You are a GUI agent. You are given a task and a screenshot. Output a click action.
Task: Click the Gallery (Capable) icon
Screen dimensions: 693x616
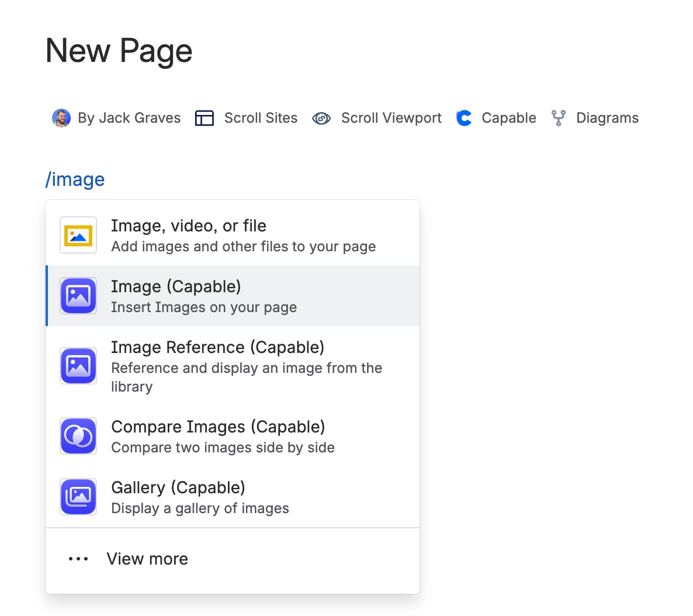[78, 497]
